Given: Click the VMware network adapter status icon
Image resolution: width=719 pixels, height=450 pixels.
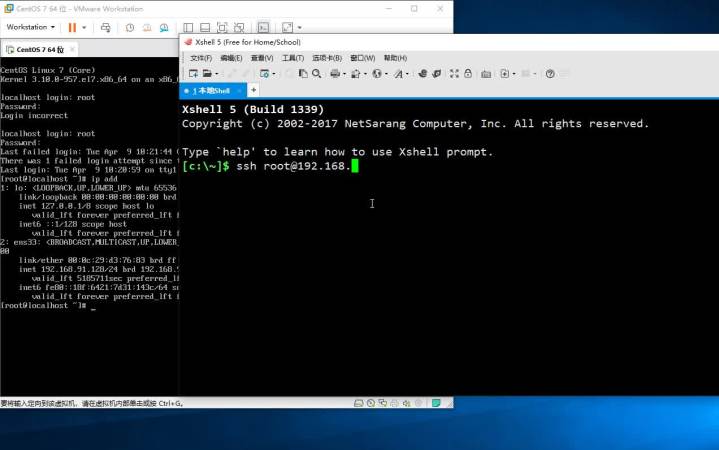Looking at the screenshot, I should (382, 403).
